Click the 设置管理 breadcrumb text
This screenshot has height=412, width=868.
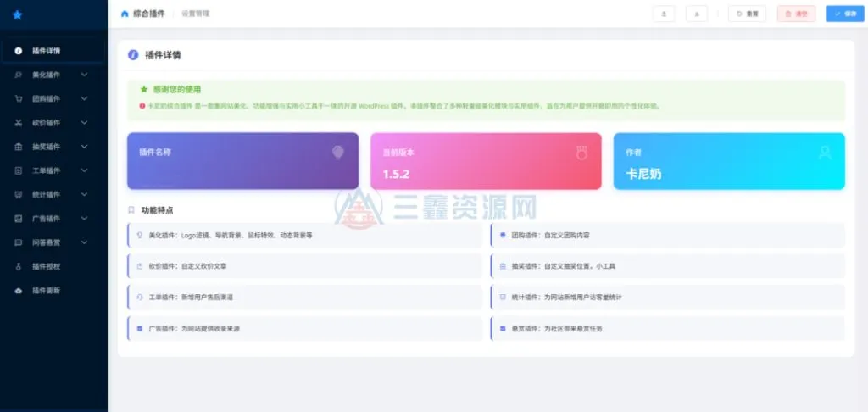click(196, 14)
